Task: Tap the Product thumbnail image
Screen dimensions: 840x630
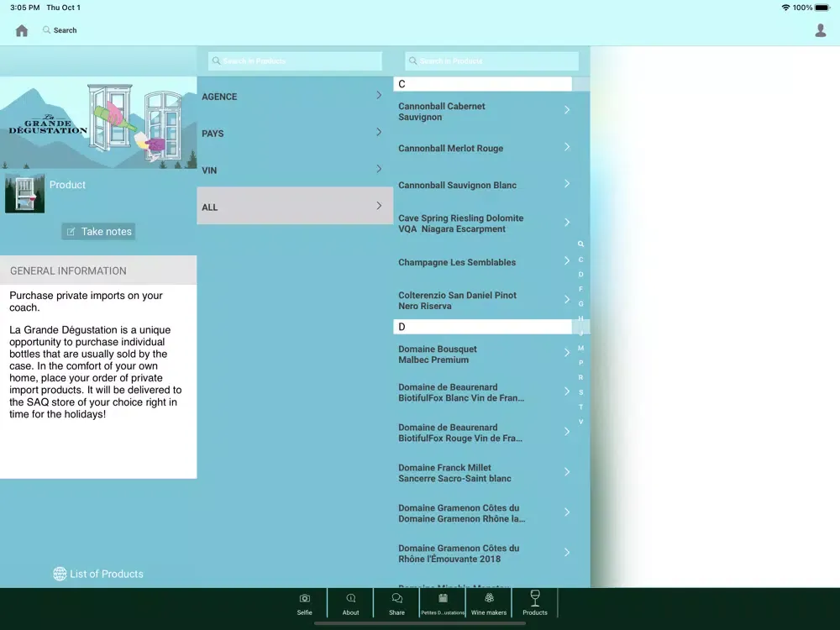Action: click(24, 193)
